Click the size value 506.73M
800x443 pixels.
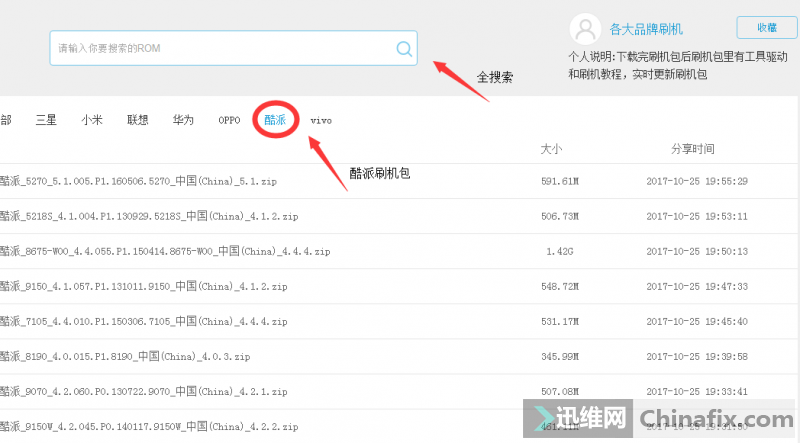click(560, 216)
